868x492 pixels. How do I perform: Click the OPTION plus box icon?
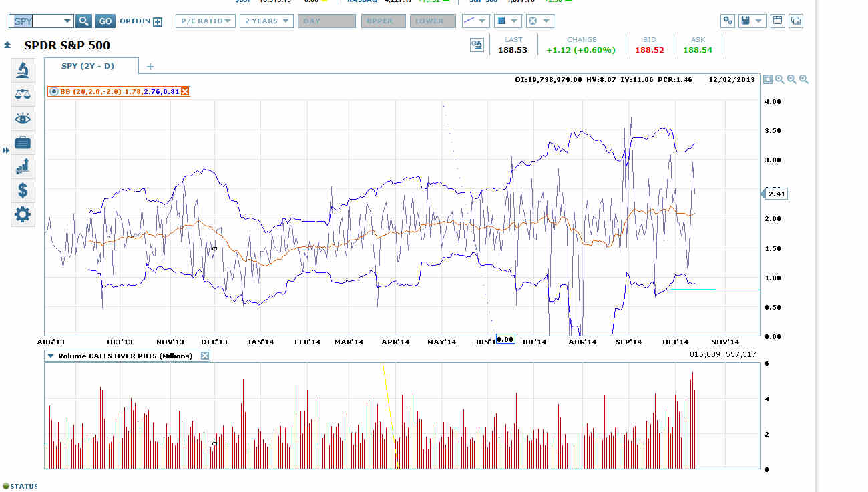click(x=158, y=21)
